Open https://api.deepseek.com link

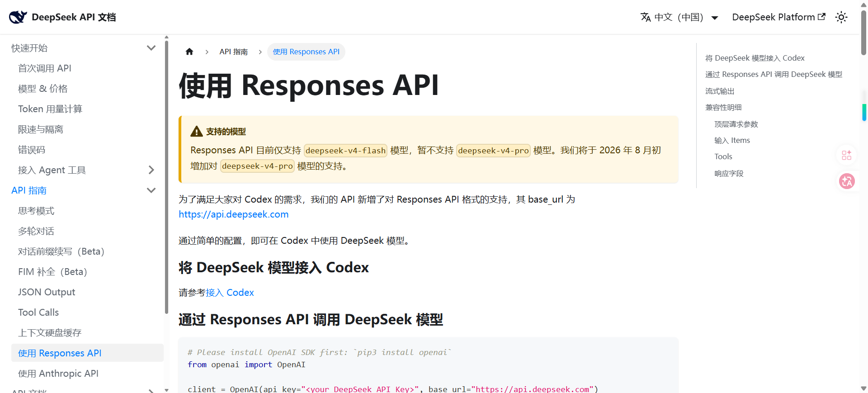(234, 214)
